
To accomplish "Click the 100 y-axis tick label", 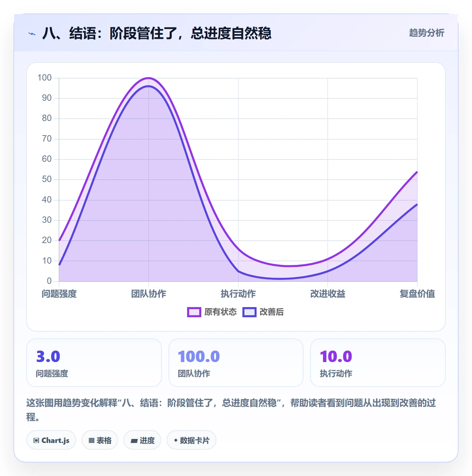I will click(45, 78).
